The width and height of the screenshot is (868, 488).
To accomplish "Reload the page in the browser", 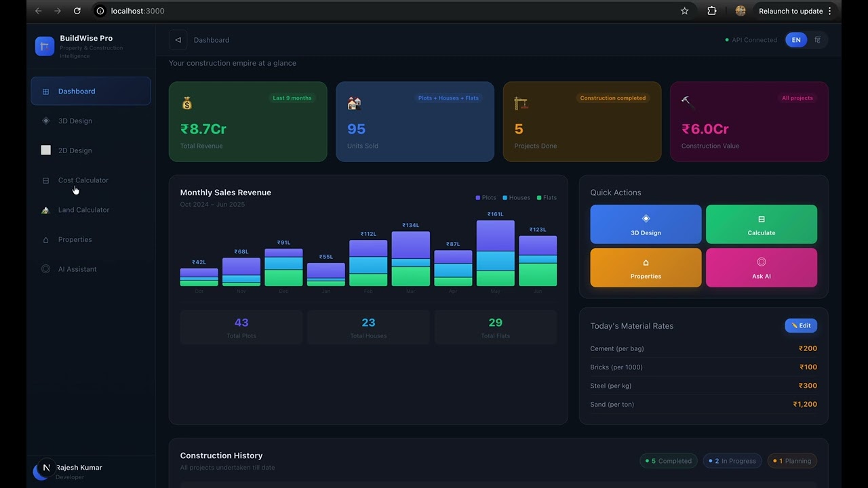I will click(77, 11).
